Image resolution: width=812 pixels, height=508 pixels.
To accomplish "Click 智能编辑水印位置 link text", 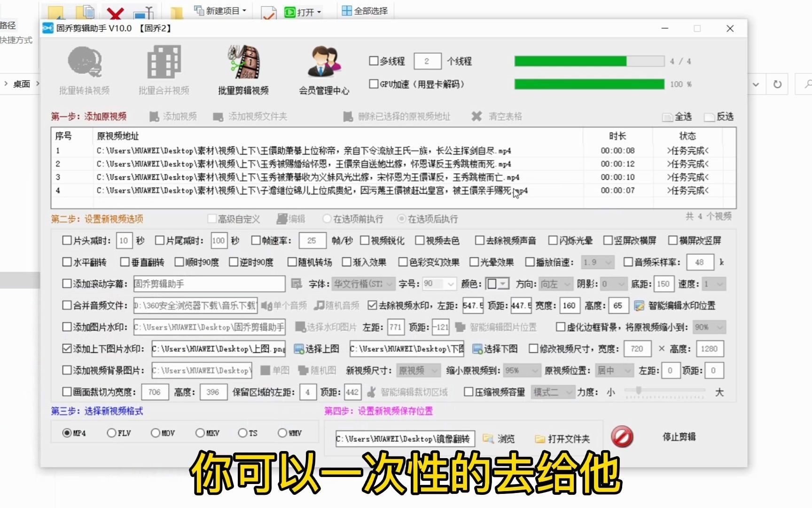I will [x=682, y=306].
